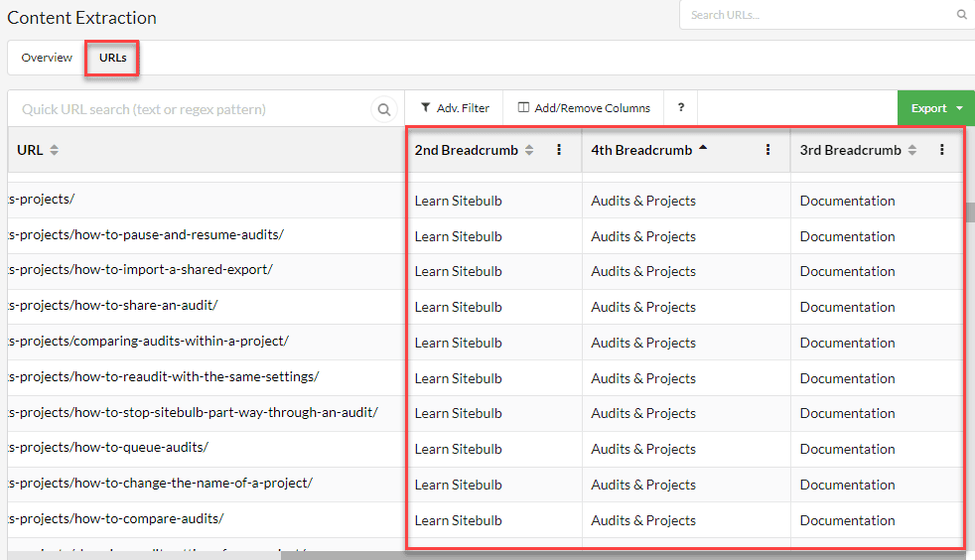Reverse the 4th Breadcrumb sort order
975x560 pixels.
tap(703, 148)
